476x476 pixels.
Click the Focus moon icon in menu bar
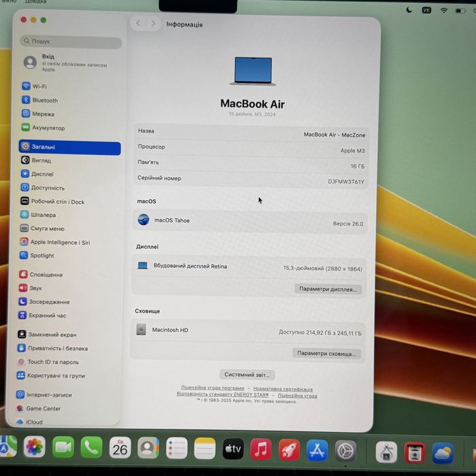point(409,10)
